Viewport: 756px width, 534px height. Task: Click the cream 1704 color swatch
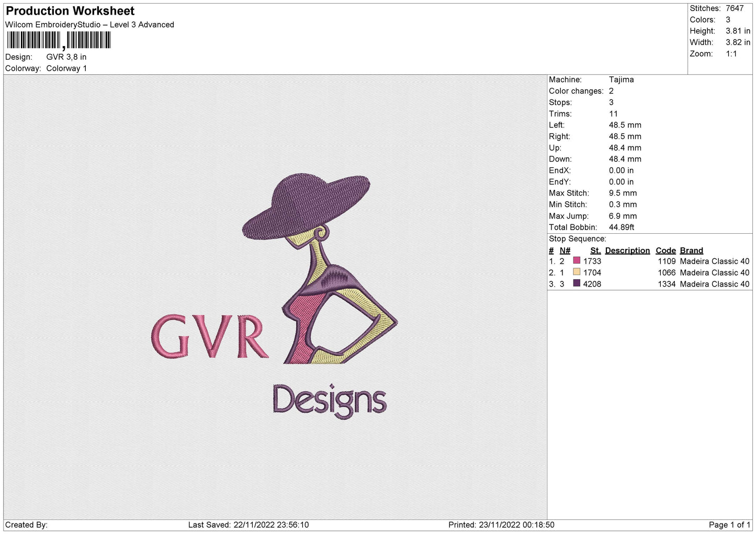pos(577,272)
